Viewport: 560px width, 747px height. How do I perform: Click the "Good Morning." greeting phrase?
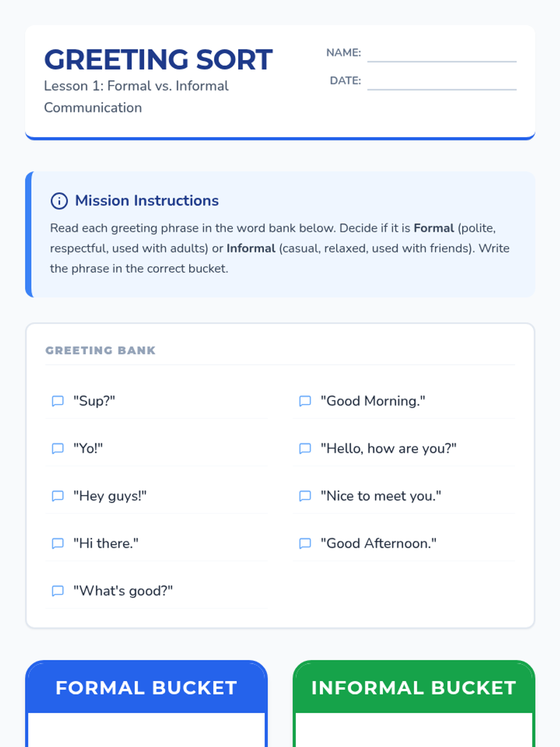373,401
